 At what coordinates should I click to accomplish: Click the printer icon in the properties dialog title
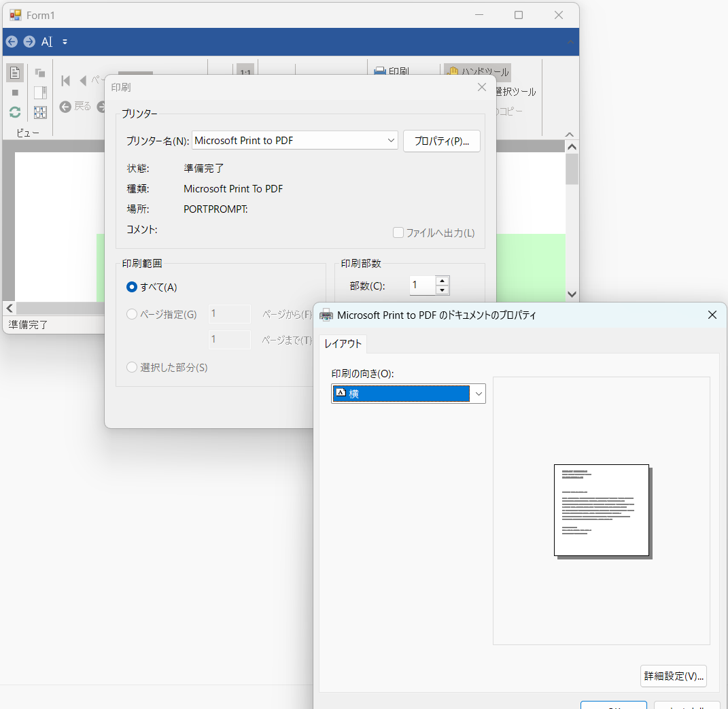tap(326, 315)
